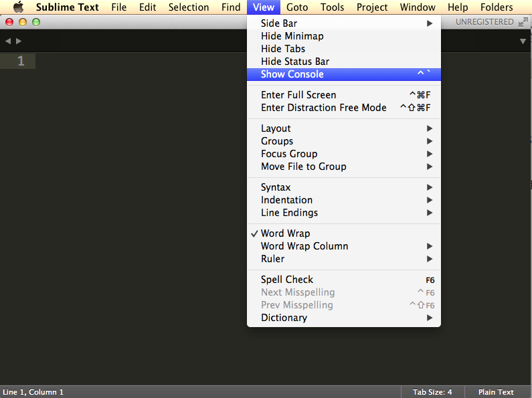
Task: Choose Hide Minimap
Action: coord(344,36)
